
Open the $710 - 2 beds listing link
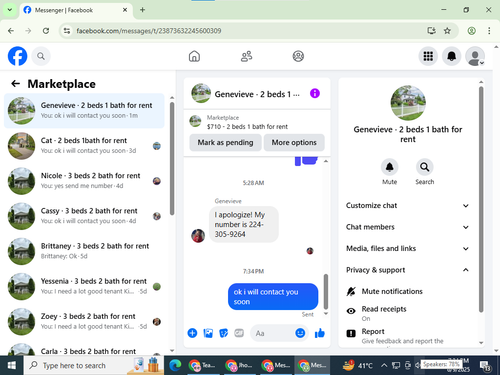247,127
